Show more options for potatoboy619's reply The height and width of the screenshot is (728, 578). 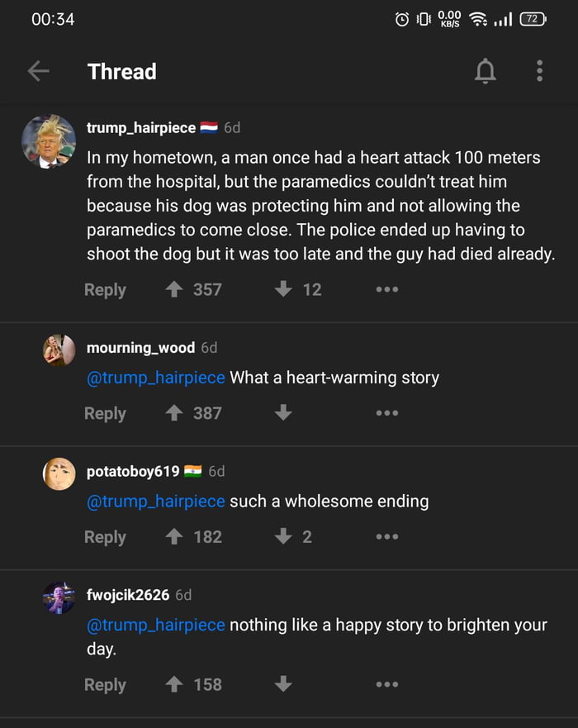[x=386, y=537]
